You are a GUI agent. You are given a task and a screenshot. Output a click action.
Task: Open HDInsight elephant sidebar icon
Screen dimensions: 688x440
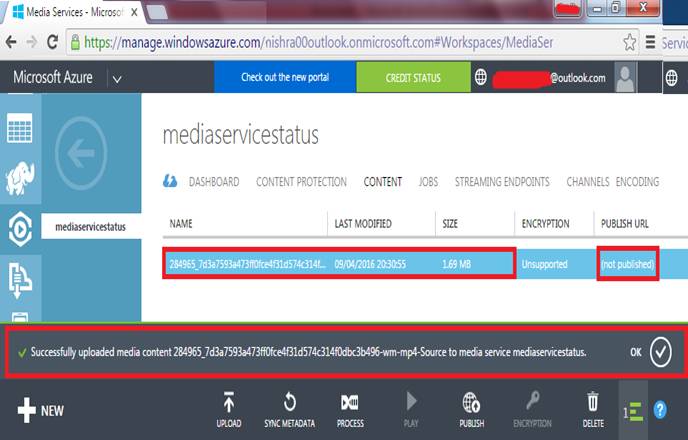click(x=20, y=179)
